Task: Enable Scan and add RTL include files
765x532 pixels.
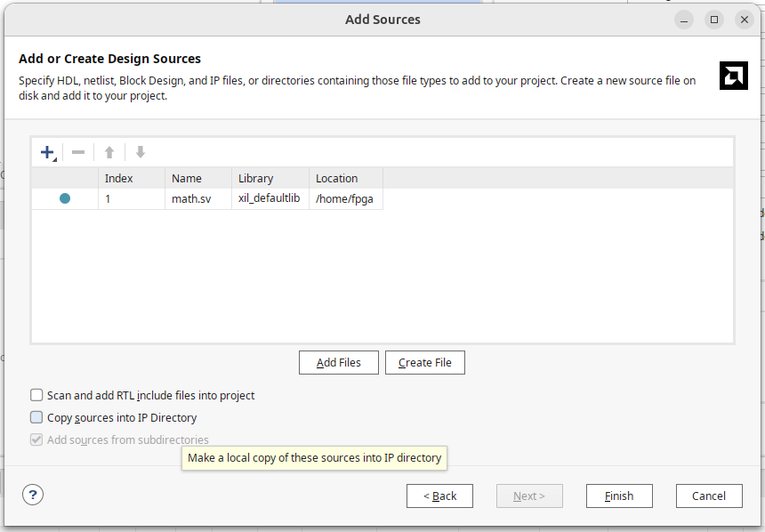Action: [36, 395]
